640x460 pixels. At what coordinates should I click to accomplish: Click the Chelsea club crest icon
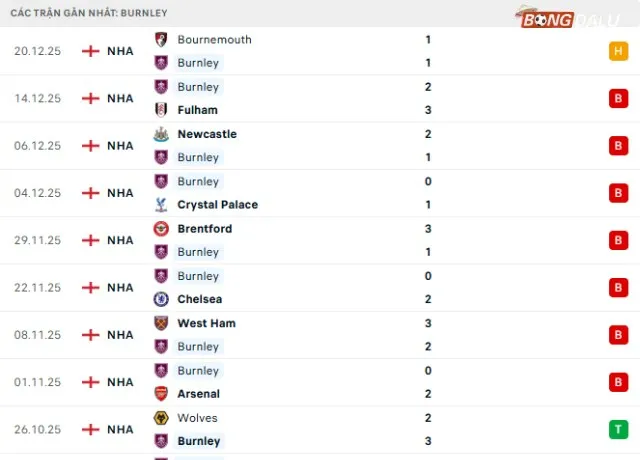click(160, 299)
